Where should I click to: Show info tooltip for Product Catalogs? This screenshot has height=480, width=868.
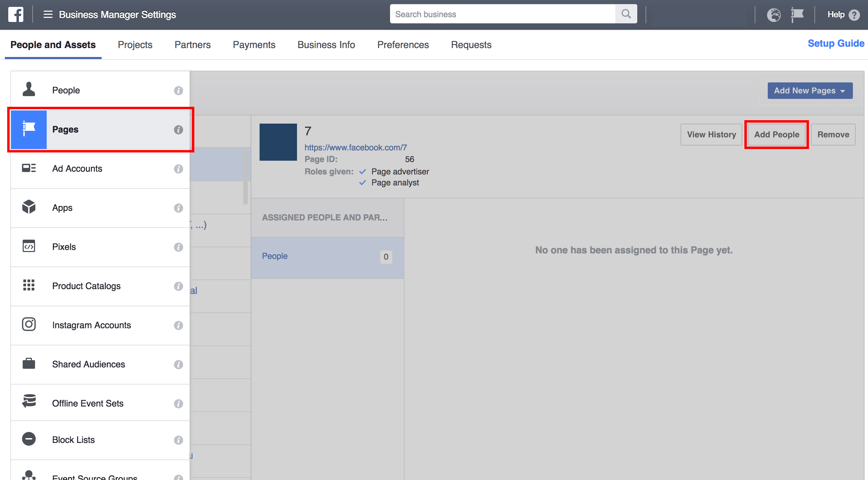pyautogui.click(x=178, y=286)
